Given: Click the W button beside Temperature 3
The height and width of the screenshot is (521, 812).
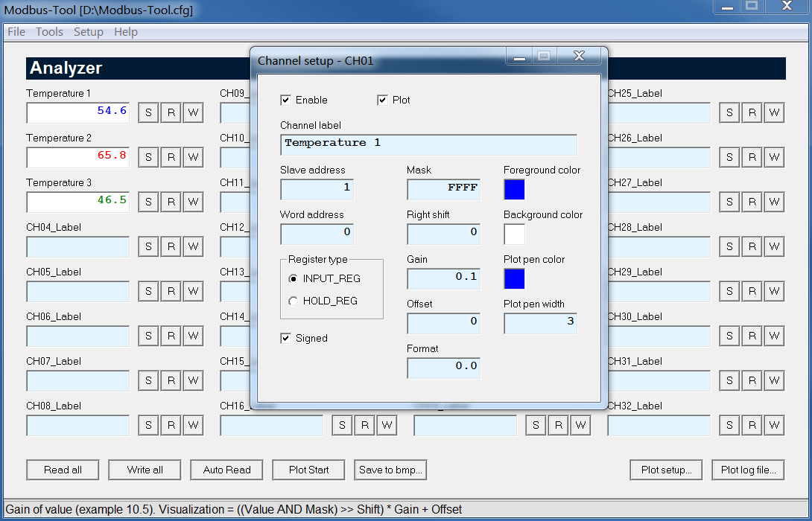Looking at the screenshot, I should (193, 202).
